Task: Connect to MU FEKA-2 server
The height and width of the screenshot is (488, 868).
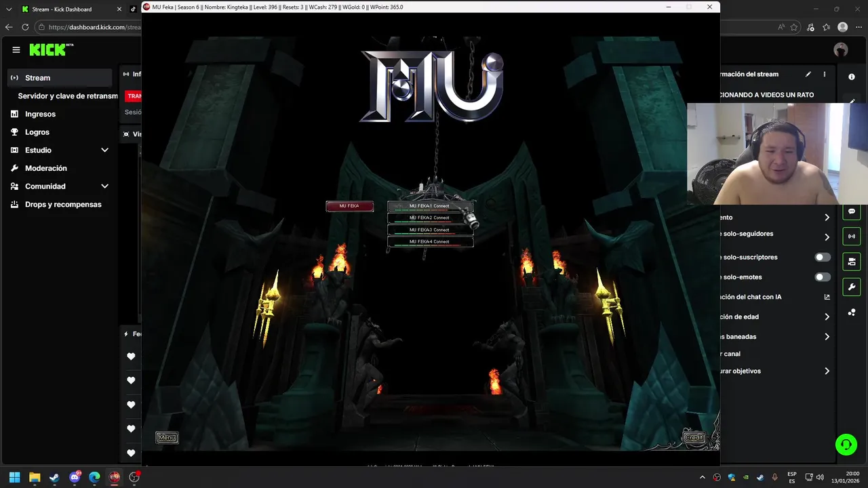Action: pos(430,218)
